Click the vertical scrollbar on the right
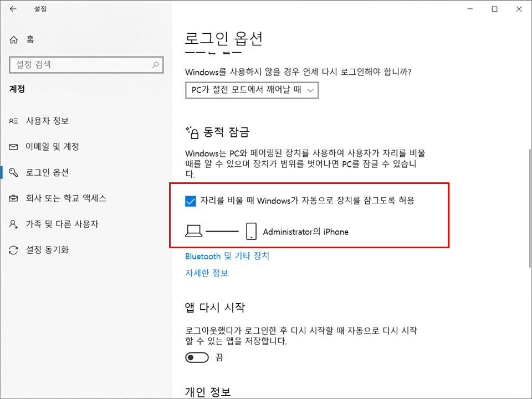Image resolution: width=532 pixels, height=399 pixels. [530, 208]
